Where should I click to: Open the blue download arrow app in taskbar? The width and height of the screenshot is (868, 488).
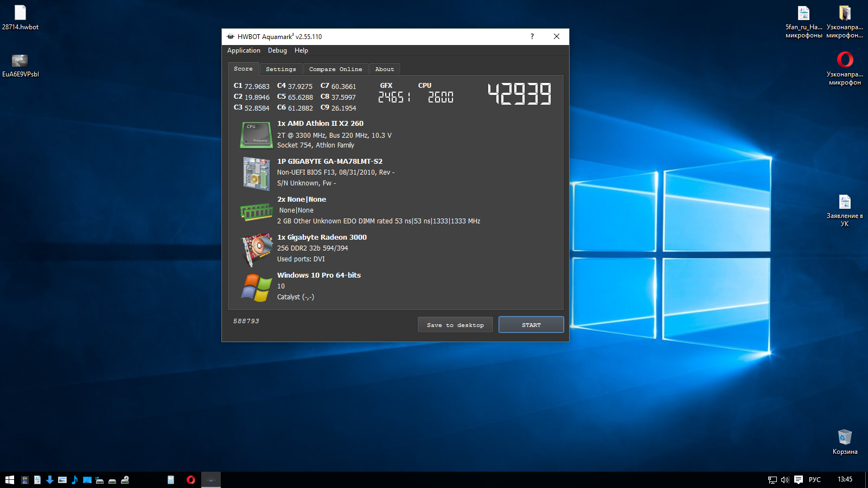(x=50, y=480)
